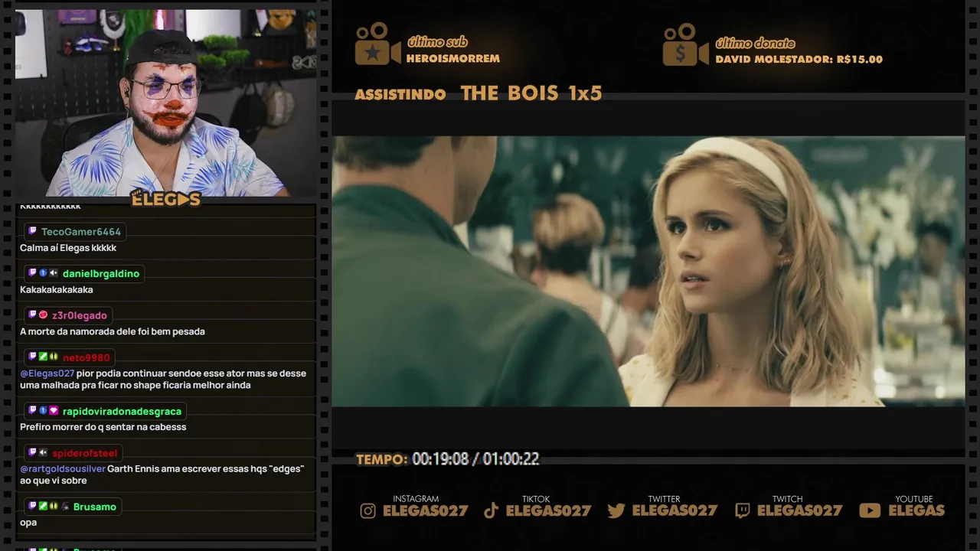Open the Instagram ELEGAS027 handle
980x551 pixels.
pyautogui.click(x=425, y=510)
